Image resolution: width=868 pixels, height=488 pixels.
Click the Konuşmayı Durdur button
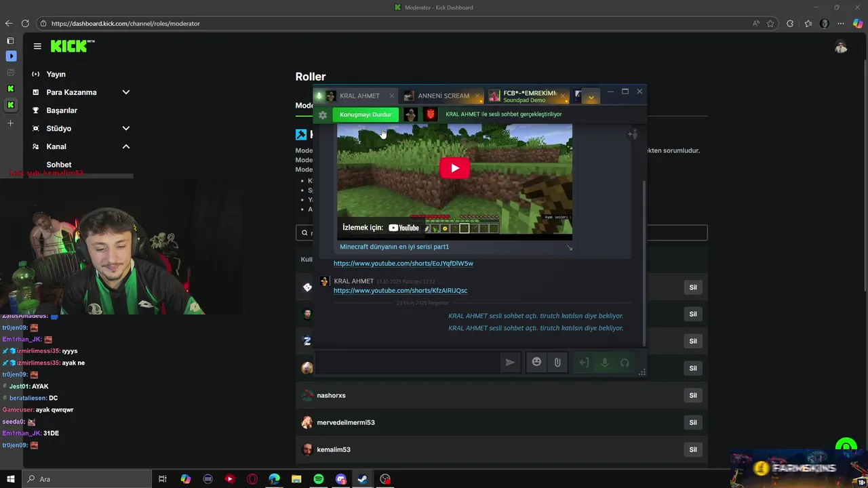366,115
